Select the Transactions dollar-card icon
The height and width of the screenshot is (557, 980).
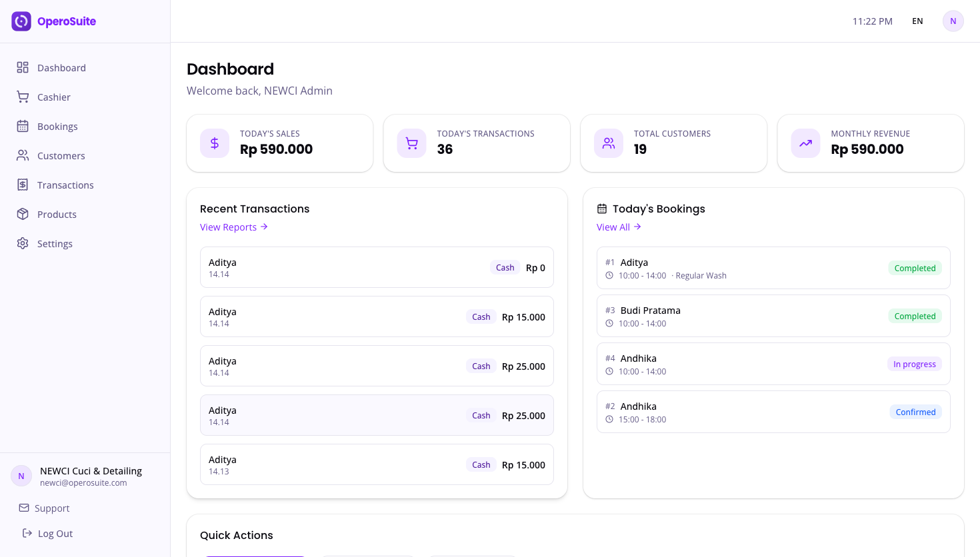click(22, 185)
